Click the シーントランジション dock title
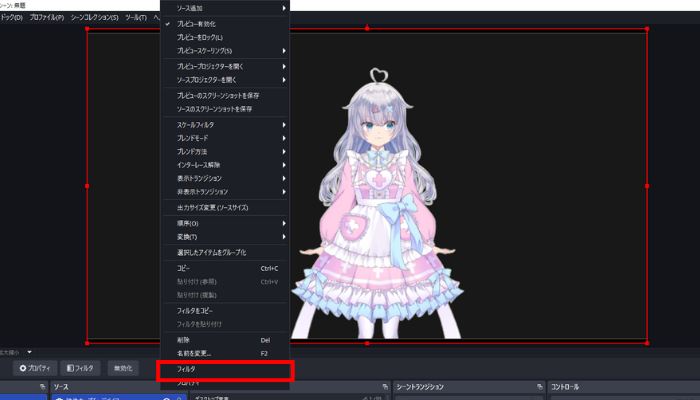 [x=420, y=387]
